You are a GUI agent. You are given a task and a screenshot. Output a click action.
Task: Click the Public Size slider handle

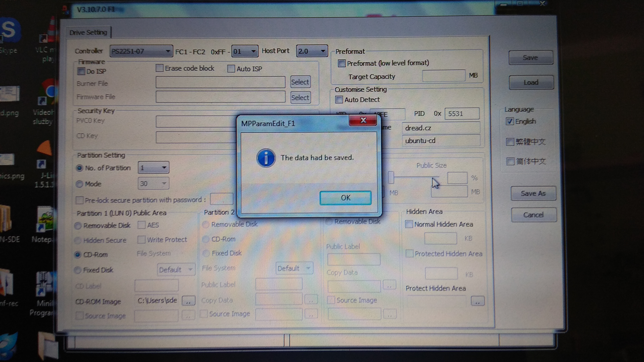(x=391, y=178)
